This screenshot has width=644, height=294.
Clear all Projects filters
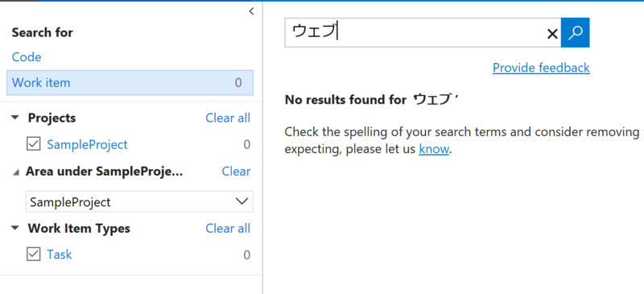click(228, 118)
